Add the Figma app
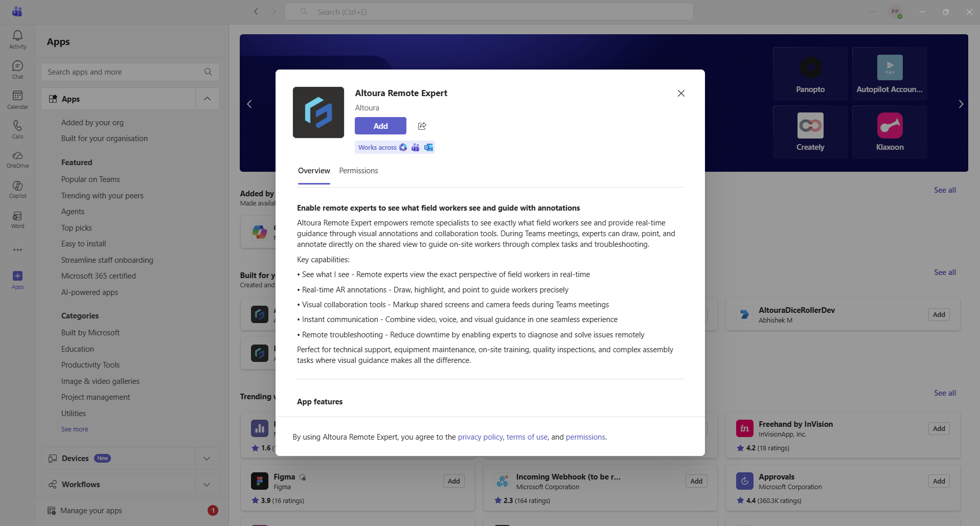The width and height of the screenshot is (980, 526). point(454,482)
